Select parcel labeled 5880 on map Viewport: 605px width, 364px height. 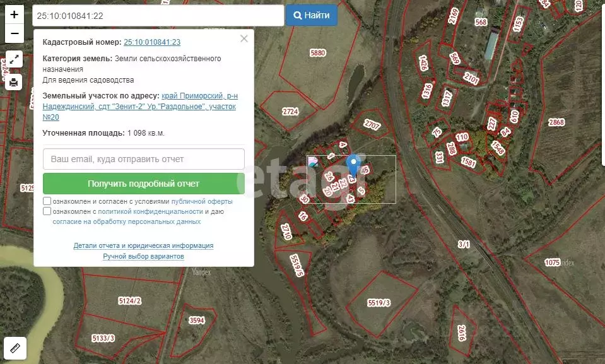[x=318, y=53]
